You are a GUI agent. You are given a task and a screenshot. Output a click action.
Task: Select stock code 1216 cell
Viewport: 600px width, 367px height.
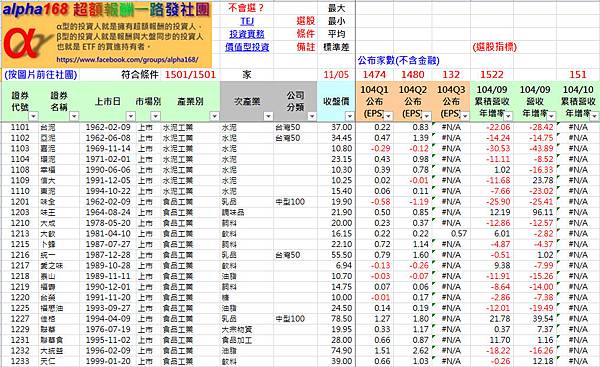pos(20,255)
